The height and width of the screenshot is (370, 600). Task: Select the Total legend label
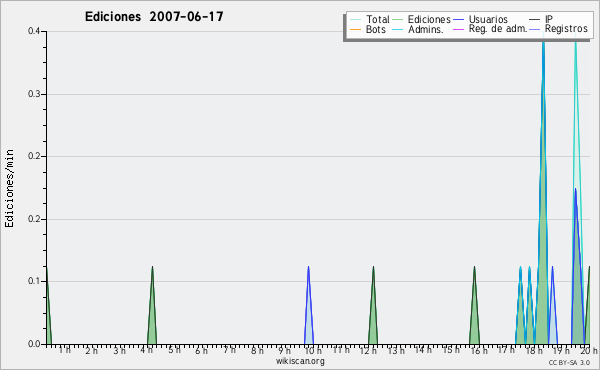coord(378,19)
